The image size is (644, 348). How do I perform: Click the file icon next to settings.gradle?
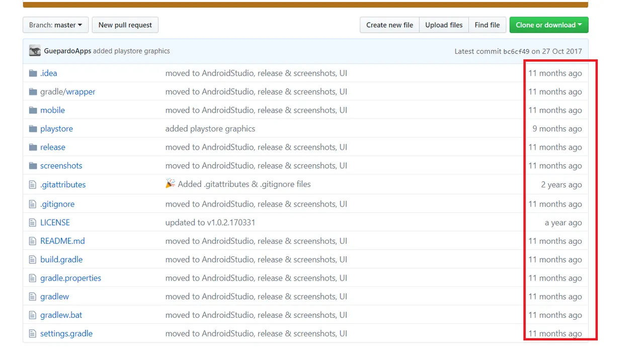point(33,333)
